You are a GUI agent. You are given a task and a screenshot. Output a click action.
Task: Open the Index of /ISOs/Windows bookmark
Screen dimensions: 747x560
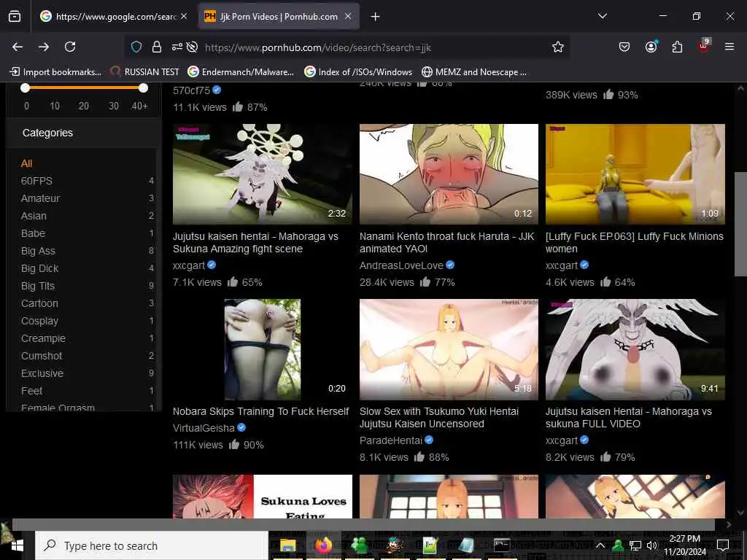(358, 72)
